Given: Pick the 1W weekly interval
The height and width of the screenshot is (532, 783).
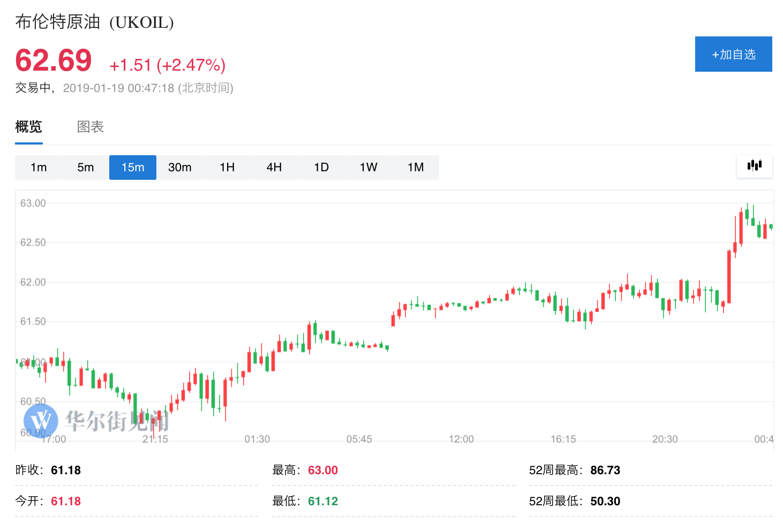Looking at the screenshot, I should pyautogui.click(x=368, y=168).
